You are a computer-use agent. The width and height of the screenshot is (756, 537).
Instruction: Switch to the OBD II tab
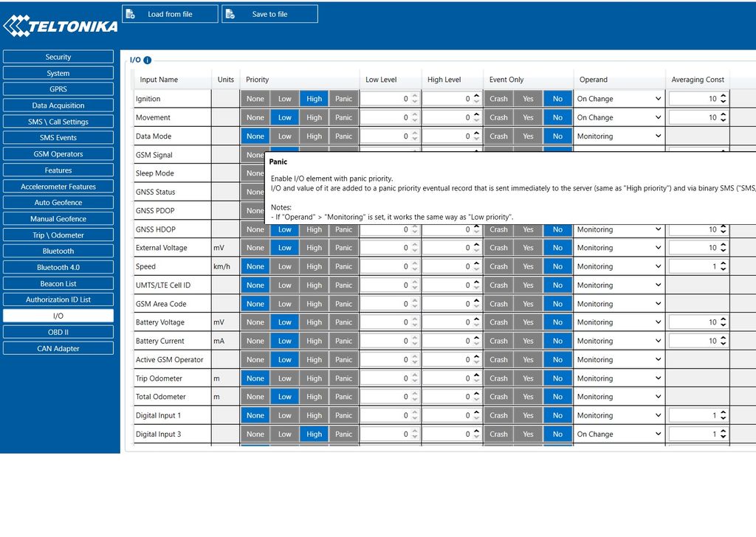pos(58,333)
